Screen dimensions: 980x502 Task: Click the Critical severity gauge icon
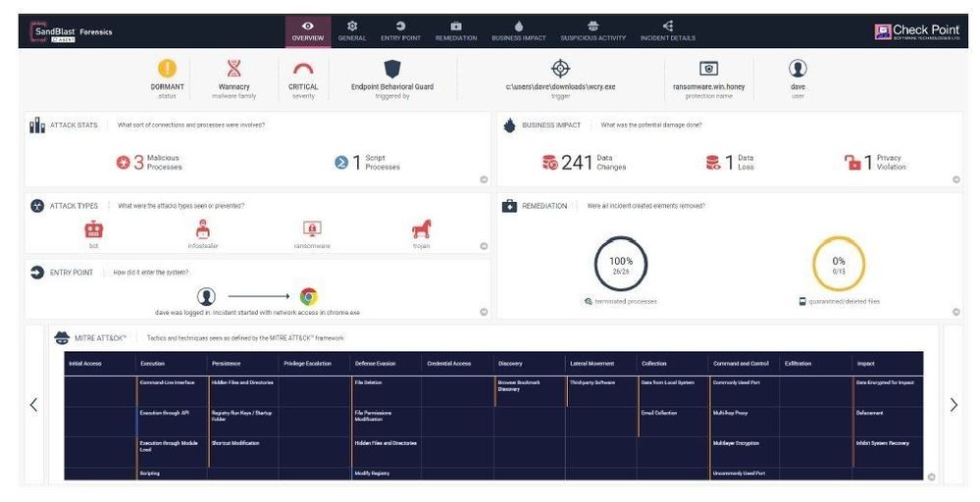pos(303,69)
